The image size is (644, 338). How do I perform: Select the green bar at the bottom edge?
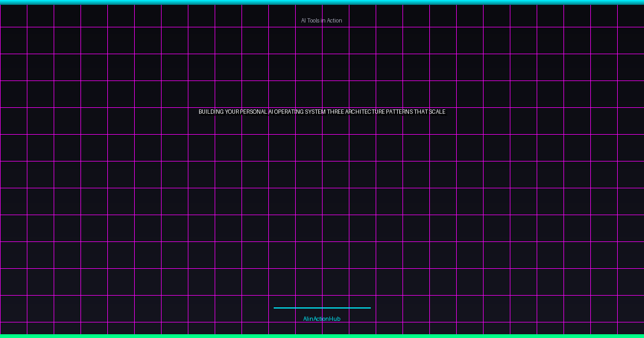coord(322,336)
